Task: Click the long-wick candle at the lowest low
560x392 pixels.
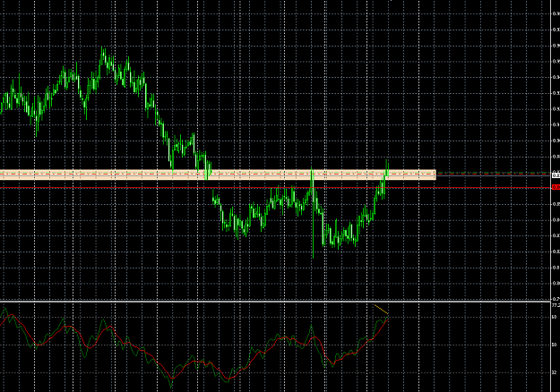Action: click(313, 214)
